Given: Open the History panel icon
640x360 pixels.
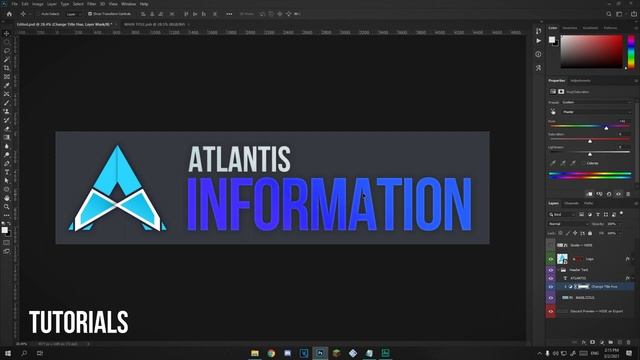Looking at the screenshot, I should (538, 31).
